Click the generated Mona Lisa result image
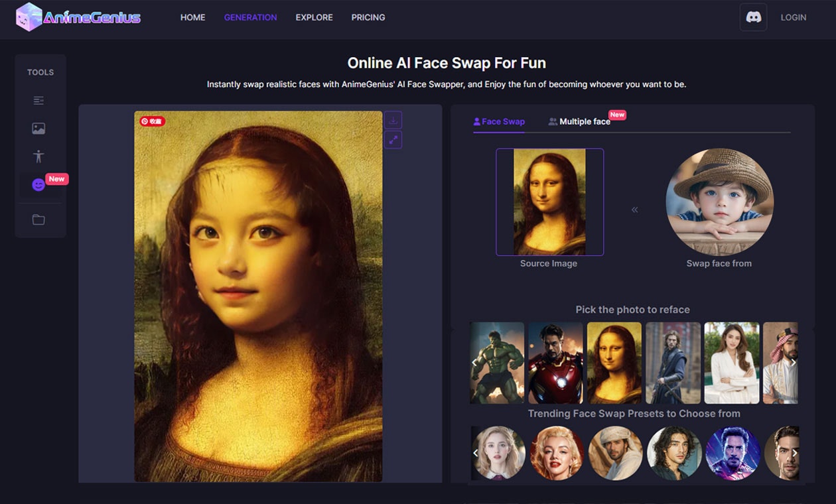Viewport: 836px width, 504px height. pyautogui.click(x=258, y=296)
